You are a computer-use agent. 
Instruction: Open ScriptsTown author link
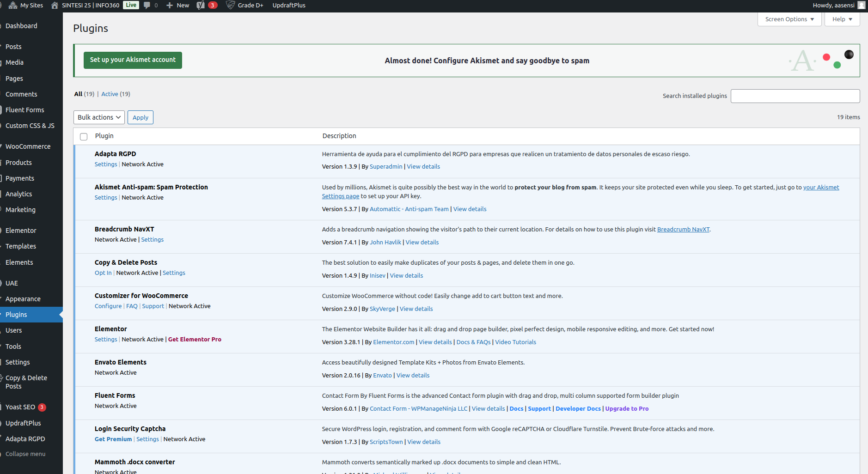point(386,442)
